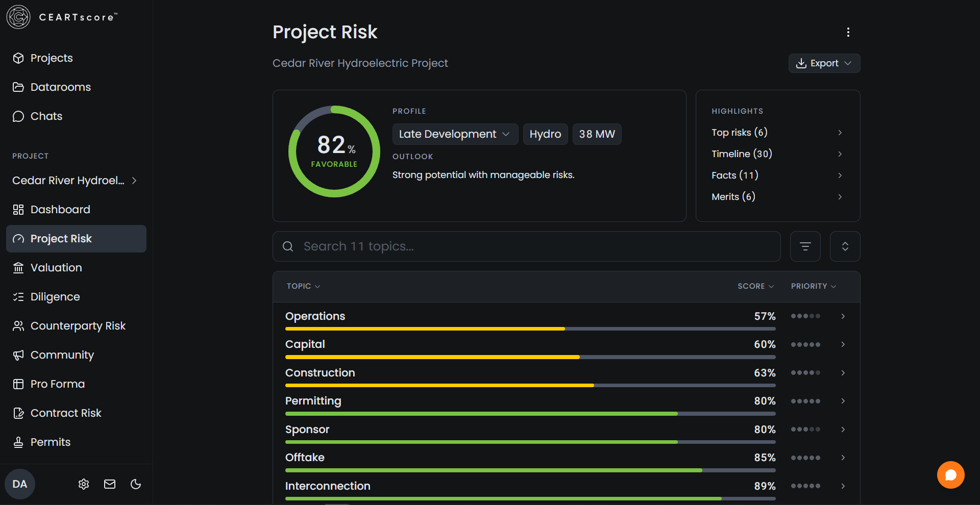Viewport: 980px width, 505px height.
Task: Toggle dark mode moon icon
Action: pyautogui.click(x=136, y=484)
